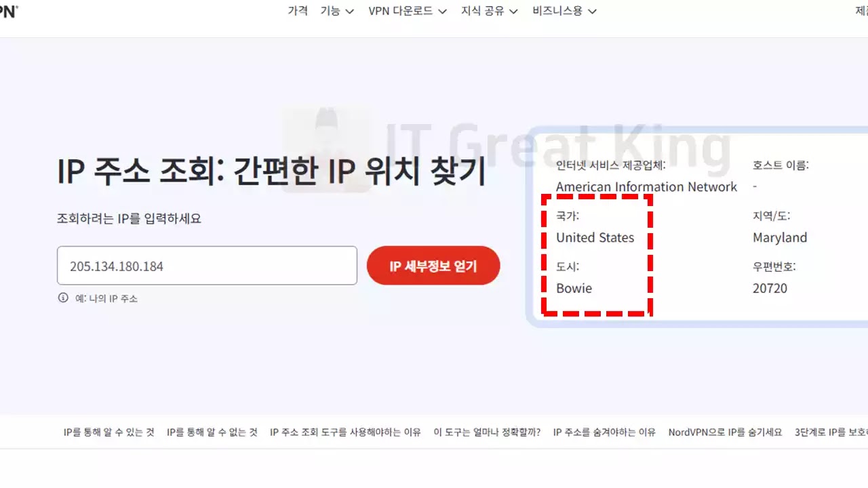Select NordVPN으로 IP를 숨기세요 link
Image resolution: width=868 pixels, height=488 pixels.
(x=725, y=432)
